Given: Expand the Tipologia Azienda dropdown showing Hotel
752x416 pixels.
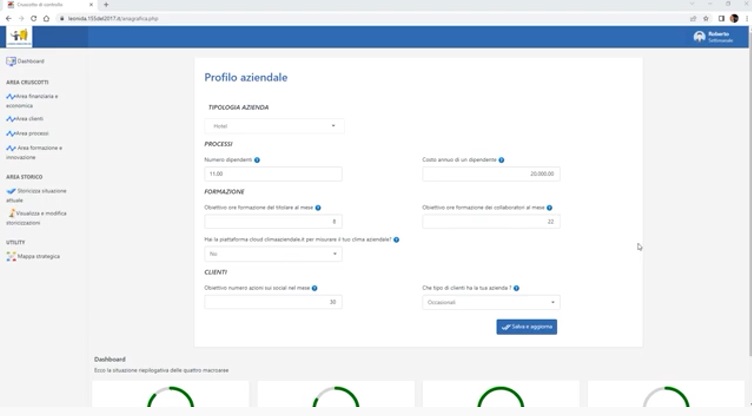Looking at the screenshot, I should tap(274, 126).
